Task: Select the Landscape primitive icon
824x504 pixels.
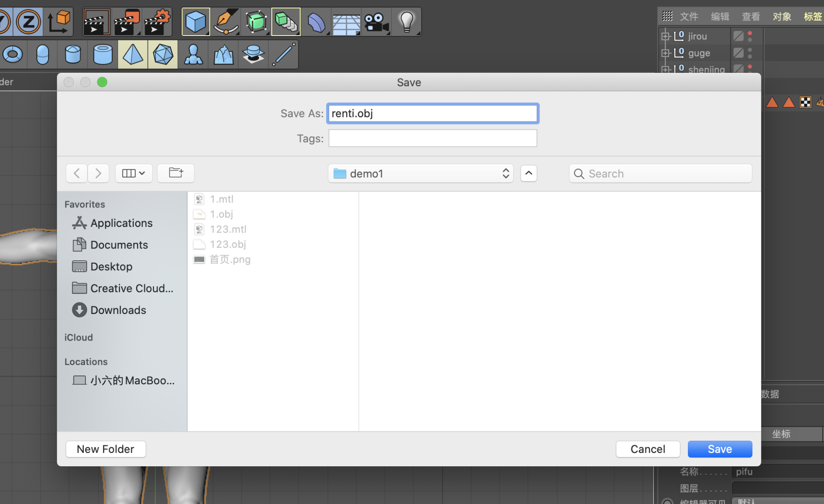Action: click(x=223, y=54)
